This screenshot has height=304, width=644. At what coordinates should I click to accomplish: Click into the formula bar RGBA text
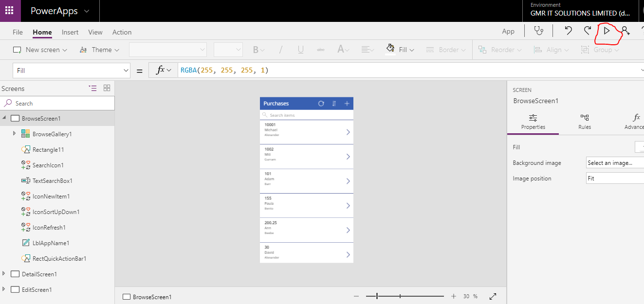pyautogui.click(x=224, y=71)
